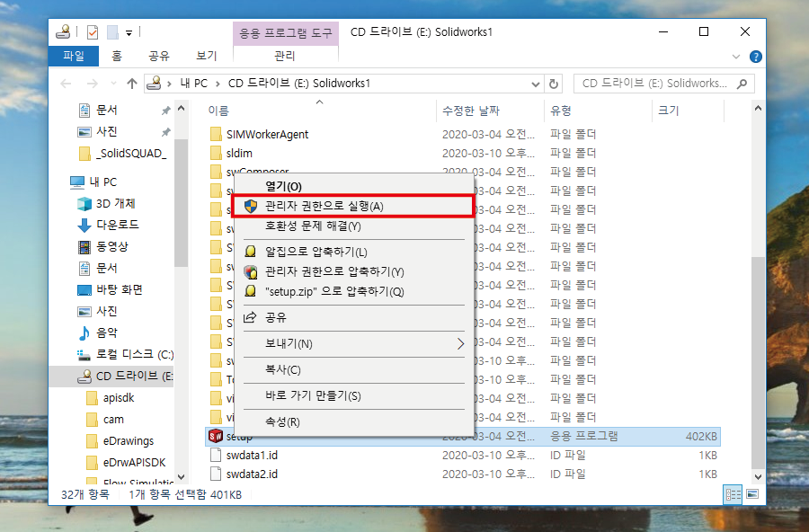Open 음악 in the navigation pane

click(107, 332)
